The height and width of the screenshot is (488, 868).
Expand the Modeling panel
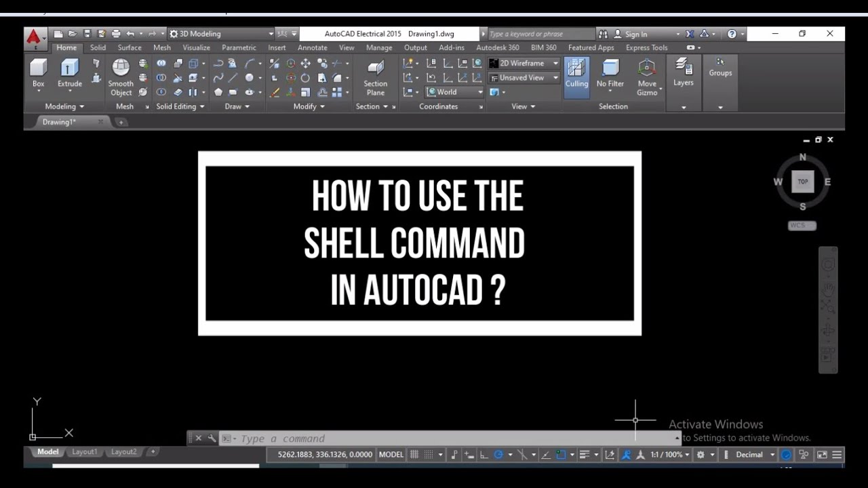(x=64, y=106)
